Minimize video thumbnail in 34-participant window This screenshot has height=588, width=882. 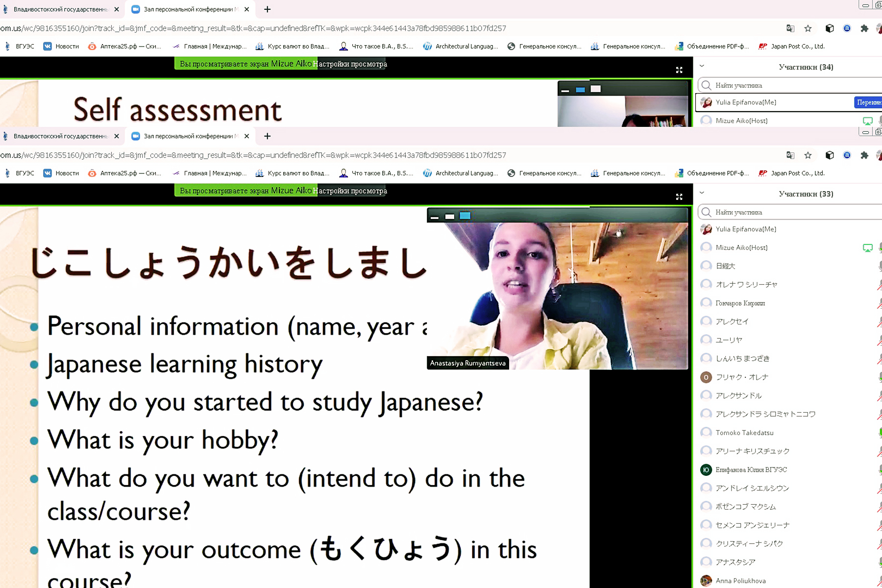[565, 90]
